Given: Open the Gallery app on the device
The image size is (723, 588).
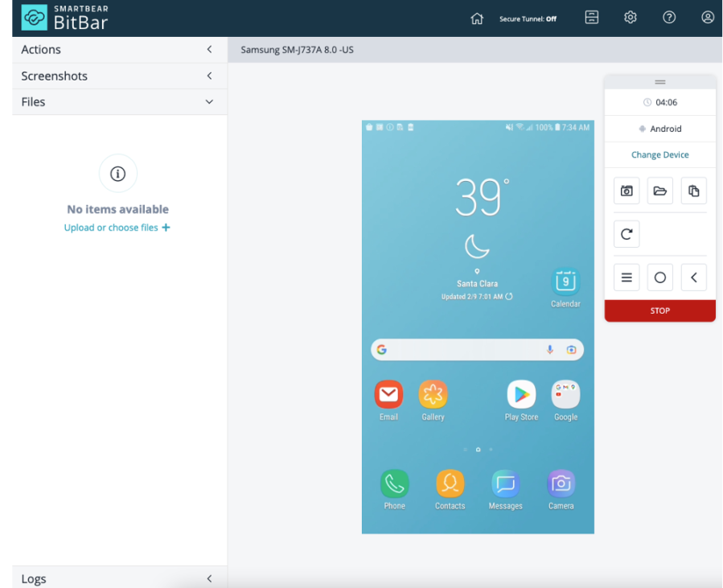Looking at the screenshot, I should point(433,401).
